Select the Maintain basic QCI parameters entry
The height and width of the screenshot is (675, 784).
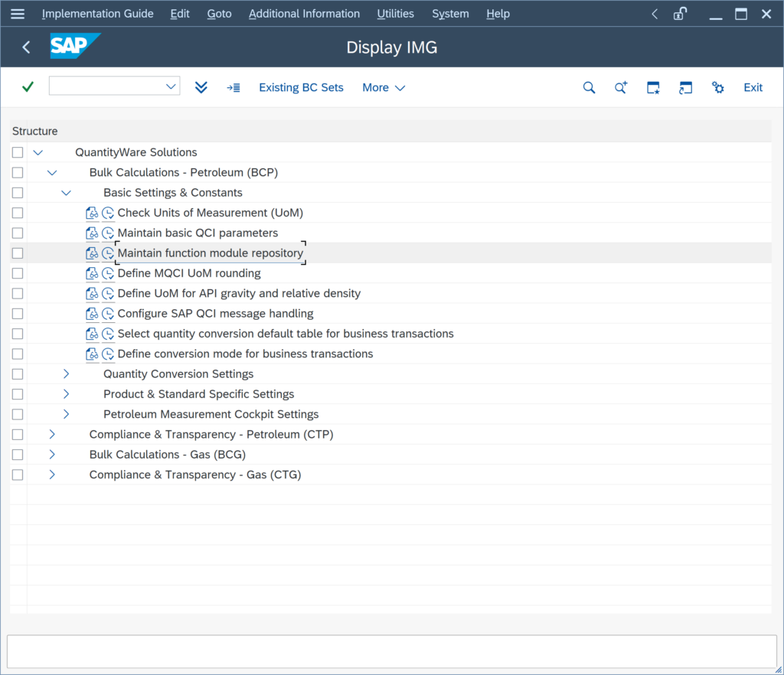pyautogui.click(x=198, y=233)
